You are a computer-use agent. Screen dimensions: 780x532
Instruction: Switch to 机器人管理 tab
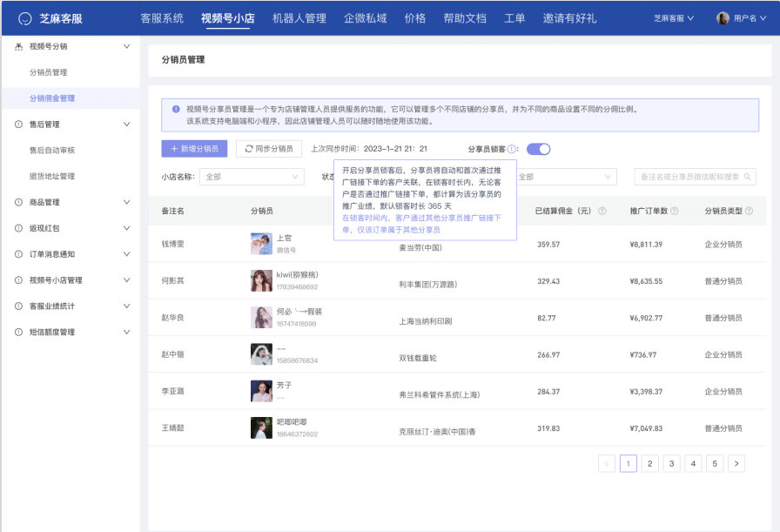coord(299,18)
